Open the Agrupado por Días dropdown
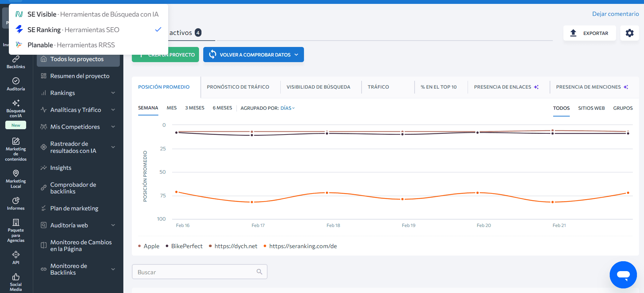 tap(287, 108)
